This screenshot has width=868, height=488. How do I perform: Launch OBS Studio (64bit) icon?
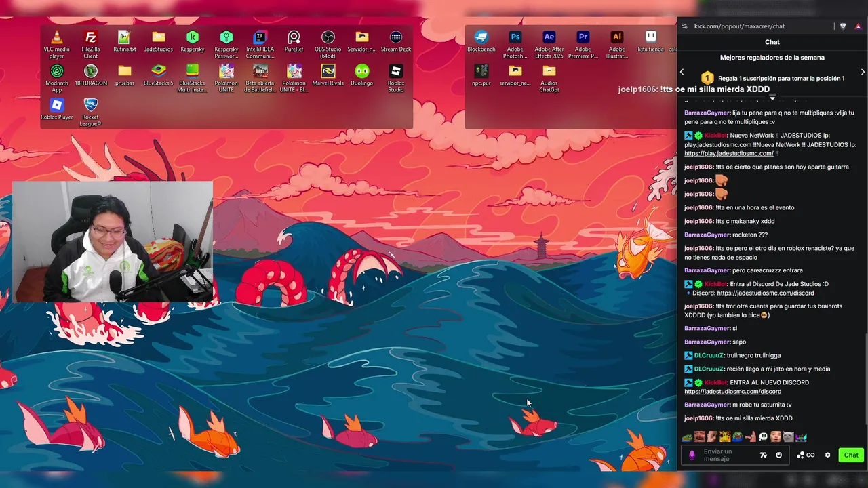[328, 44]
